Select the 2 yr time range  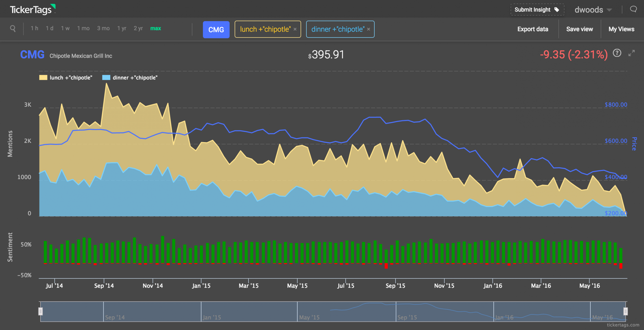[x=138, y=28]
